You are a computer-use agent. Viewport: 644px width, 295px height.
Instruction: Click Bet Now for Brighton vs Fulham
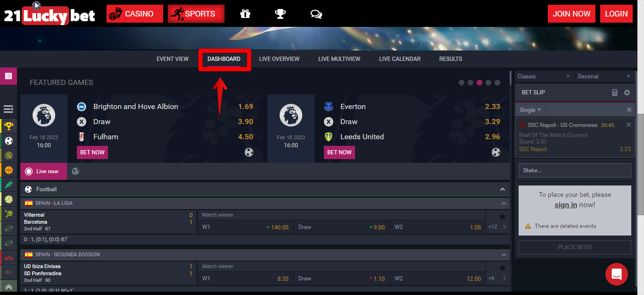pyautogui.click(x=92, y=152)
